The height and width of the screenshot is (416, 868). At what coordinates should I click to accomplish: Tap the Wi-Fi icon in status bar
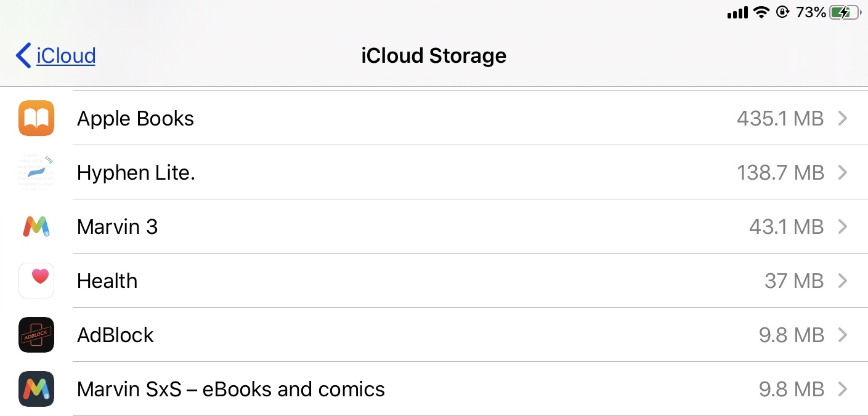(x=761, y=12)
